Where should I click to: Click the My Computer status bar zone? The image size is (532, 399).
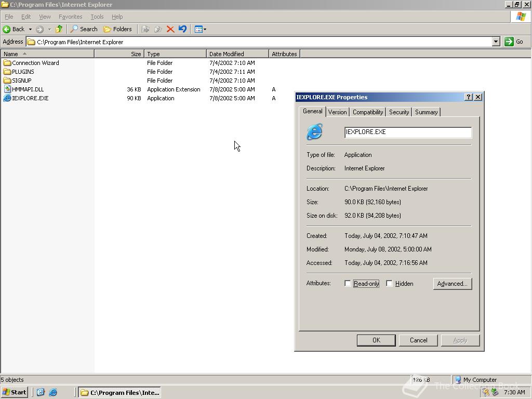tap(491, 380)
